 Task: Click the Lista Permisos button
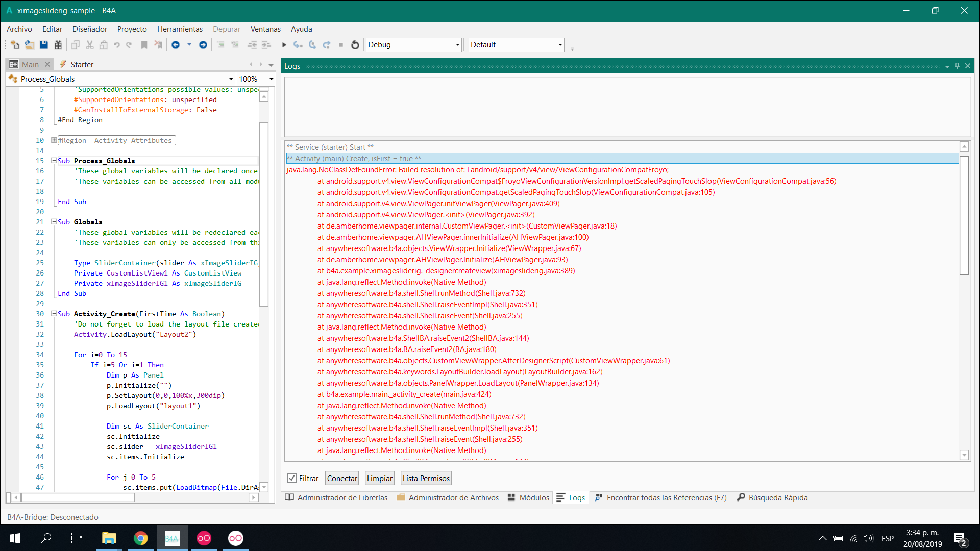tap(426, 478)
